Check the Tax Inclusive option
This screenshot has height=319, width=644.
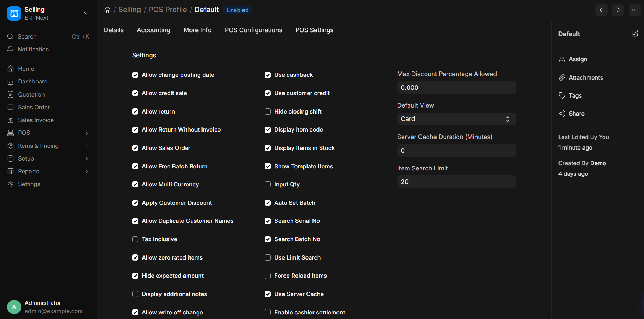[135, 239]
